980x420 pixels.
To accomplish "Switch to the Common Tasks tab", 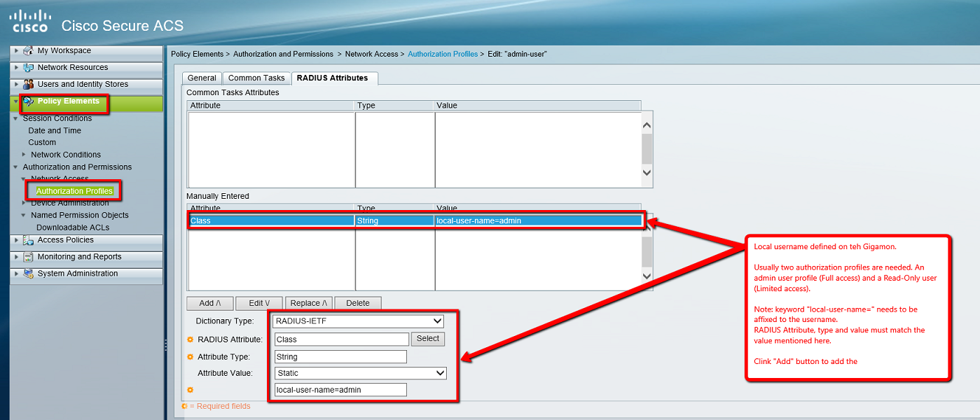I will (x=256, y=78).
